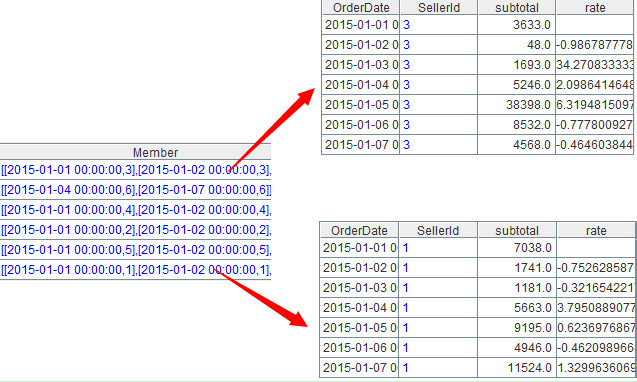This screenshot has width=637, height=382.
Task: Select subtotal cell 3633.0
Action: (517, 25)
